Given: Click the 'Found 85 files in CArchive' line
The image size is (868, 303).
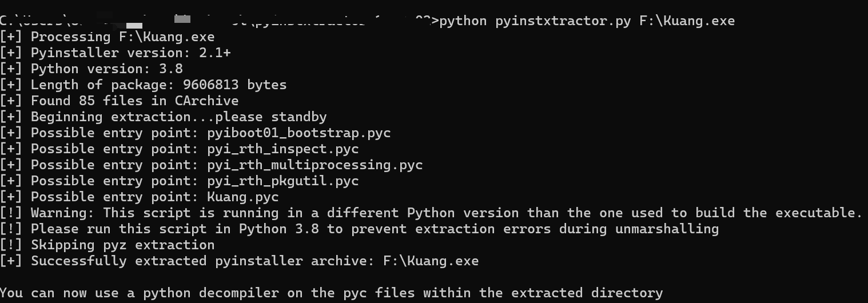Looking at the screenshot, I should (134, 101).
